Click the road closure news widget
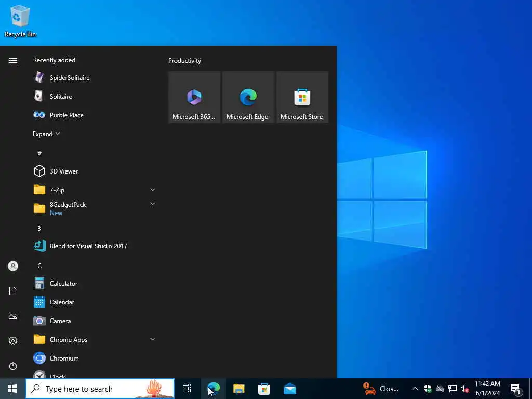 pos(381,389)
